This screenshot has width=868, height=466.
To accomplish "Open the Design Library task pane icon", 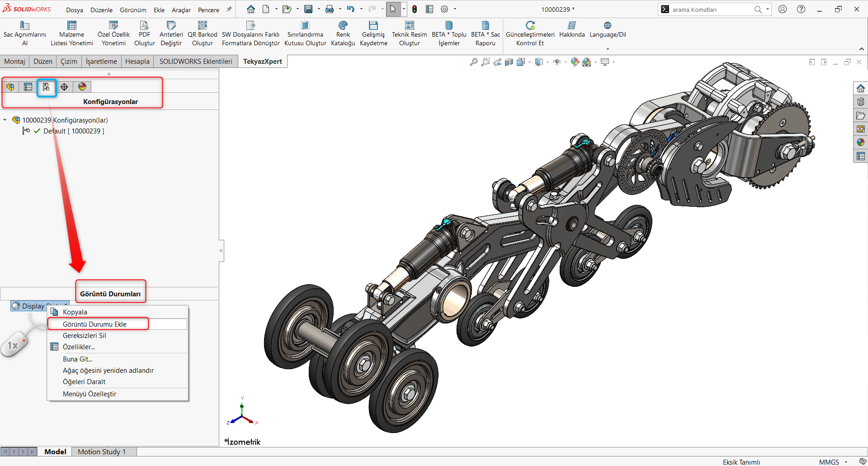I will (861, 102).
